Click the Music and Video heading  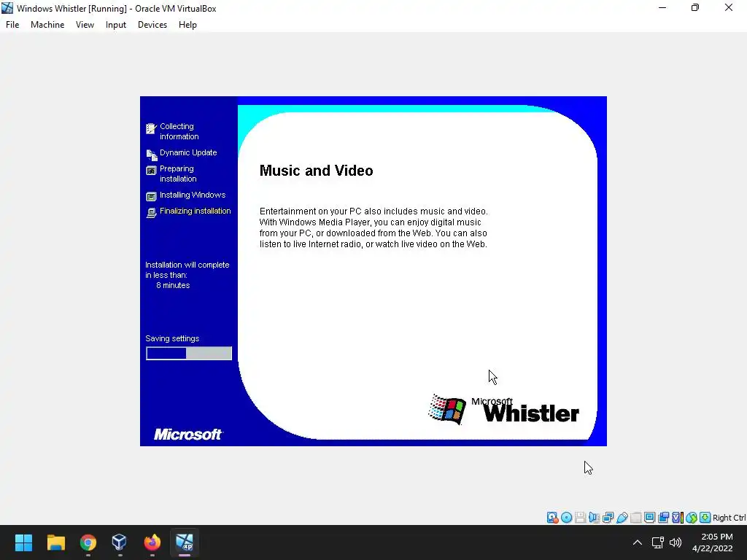317,171
